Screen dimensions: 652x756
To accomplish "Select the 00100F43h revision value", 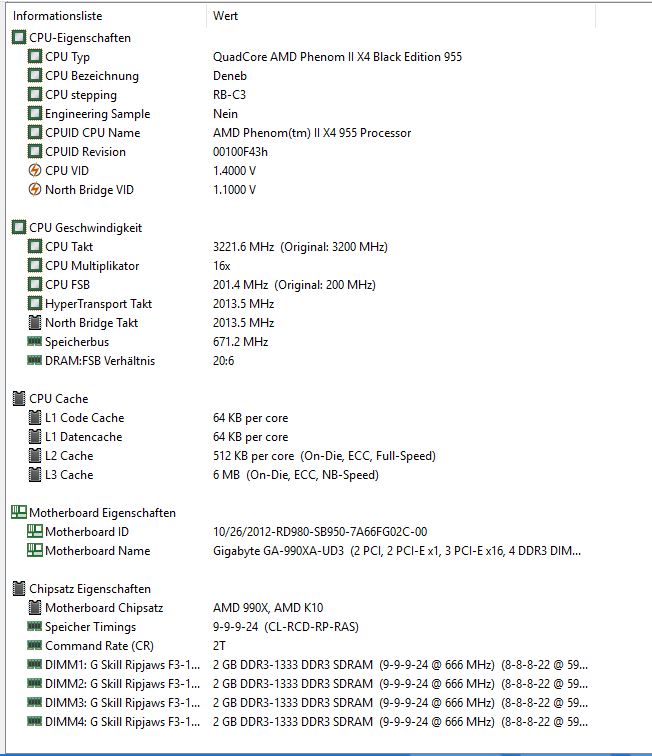I will (240, 152).
